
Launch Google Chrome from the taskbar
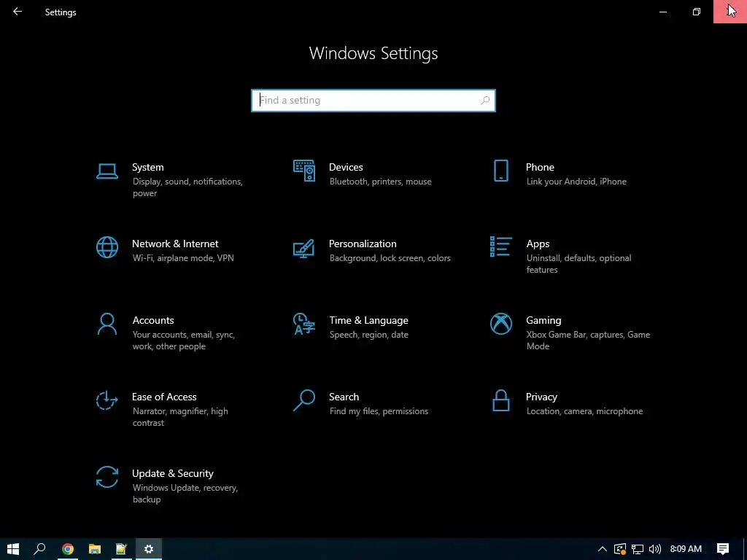coord(68,549)
